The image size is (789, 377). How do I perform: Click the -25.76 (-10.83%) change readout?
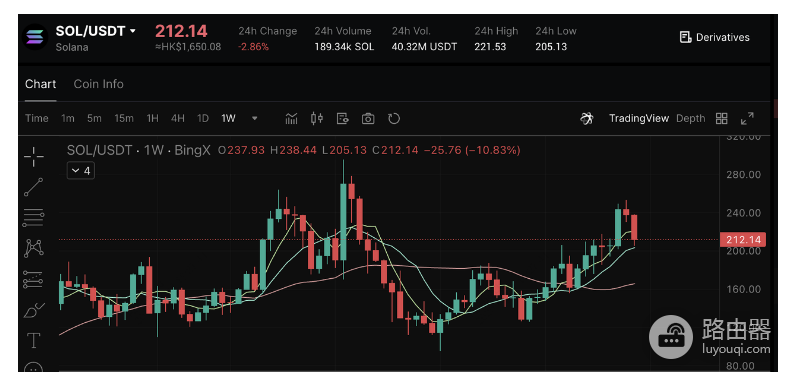tap(472, 150)
